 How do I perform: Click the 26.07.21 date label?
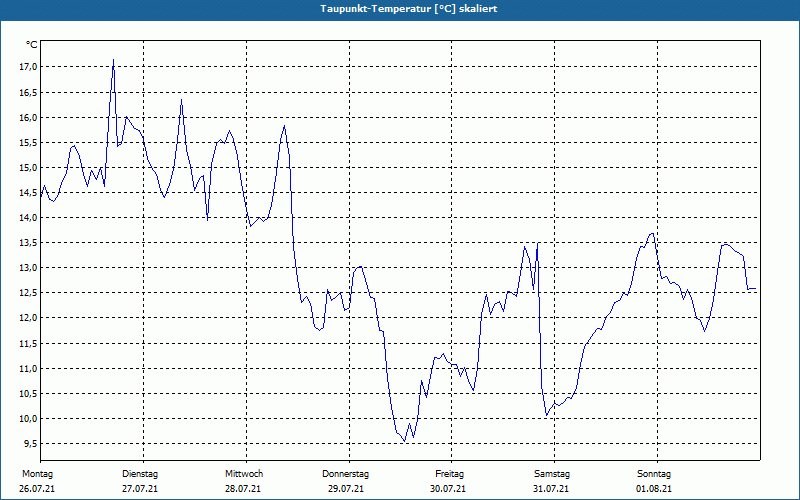point(37,489)
